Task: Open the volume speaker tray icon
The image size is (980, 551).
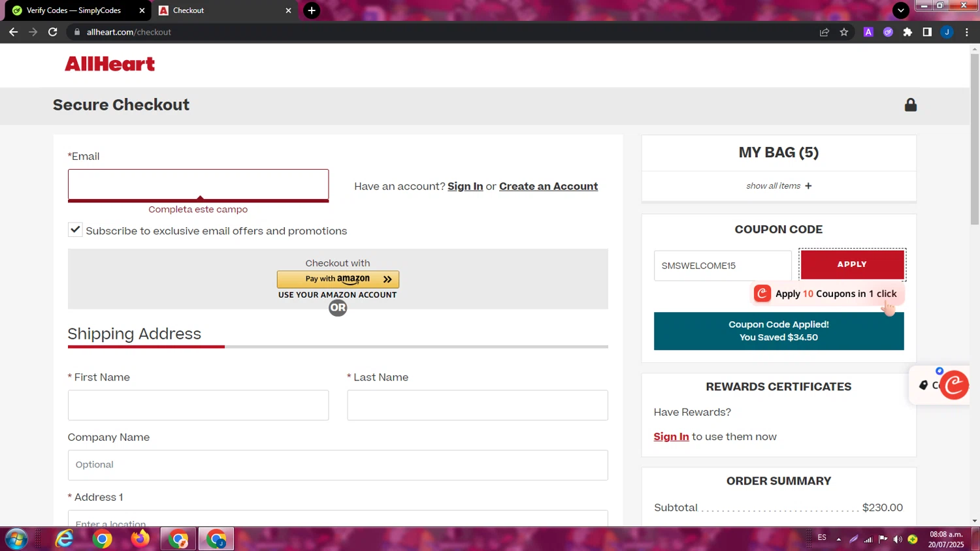Action: [x=898, y=539]
